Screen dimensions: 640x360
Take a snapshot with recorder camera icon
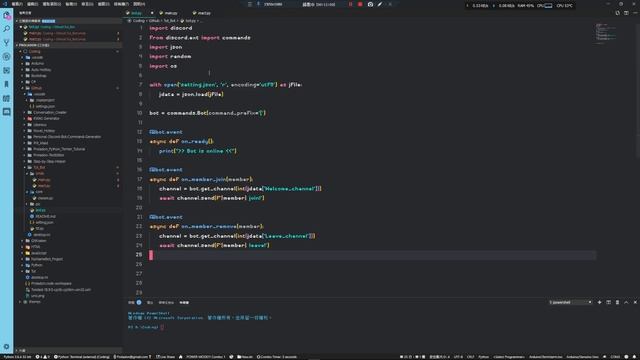[370, 4]
